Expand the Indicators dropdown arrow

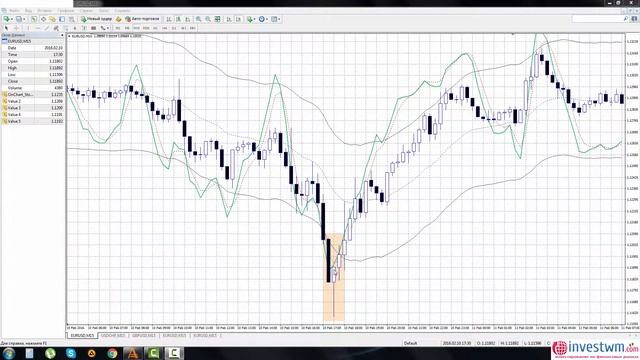point(255,19)
